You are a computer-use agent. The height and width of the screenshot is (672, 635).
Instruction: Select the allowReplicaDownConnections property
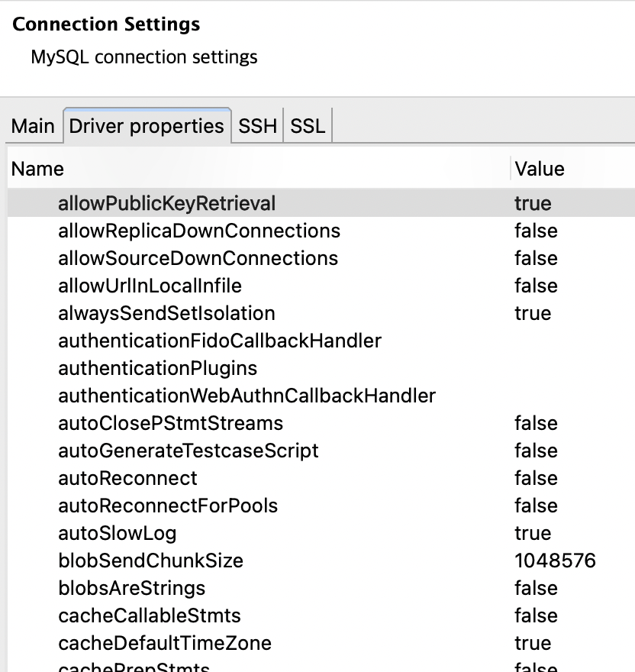(x=199, y=231)
